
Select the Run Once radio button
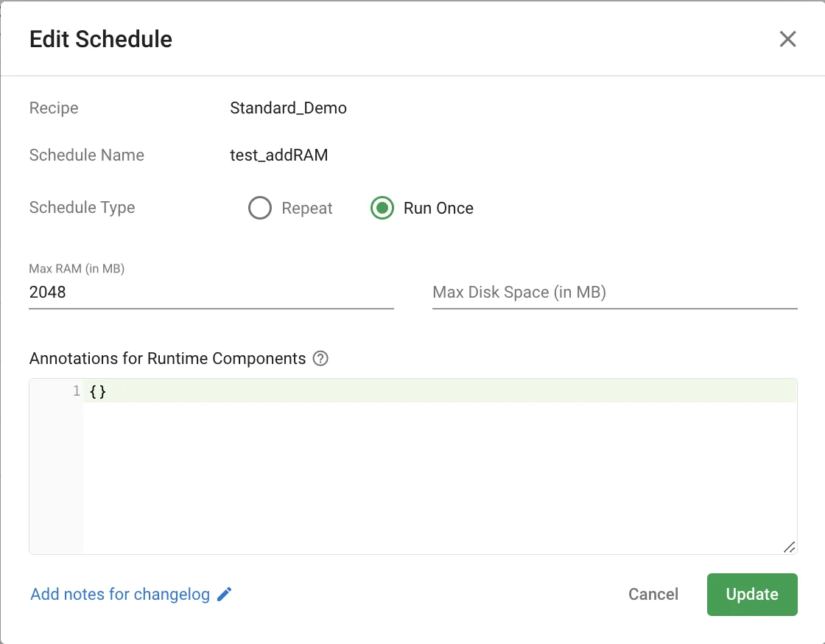[x=382, y=209]
